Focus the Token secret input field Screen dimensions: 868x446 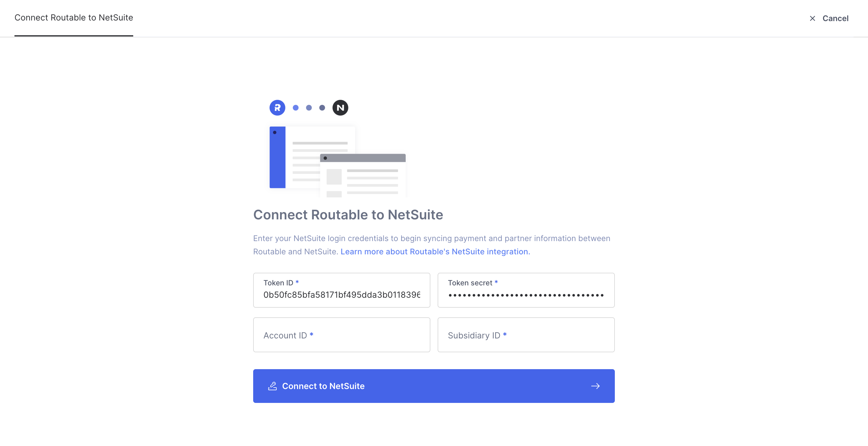coord(526,295)
